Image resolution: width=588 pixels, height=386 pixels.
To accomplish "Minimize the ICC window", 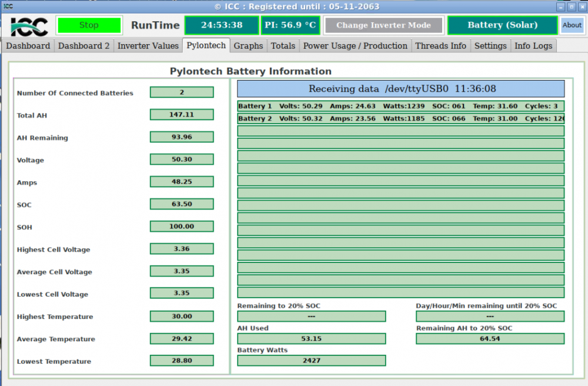I will pyautogui.click(x=560, y=6).
